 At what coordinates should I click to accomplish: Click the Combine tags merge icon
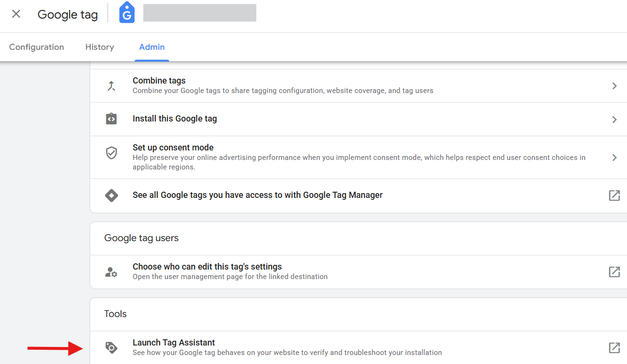click(112, 86)
